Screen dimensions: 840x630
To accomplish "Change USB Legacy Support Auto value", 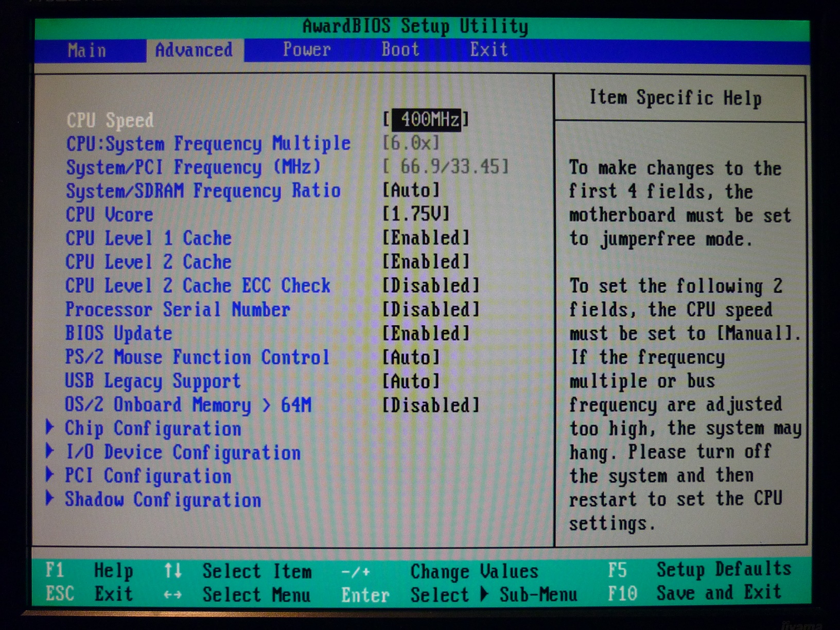I will (411, 381).
